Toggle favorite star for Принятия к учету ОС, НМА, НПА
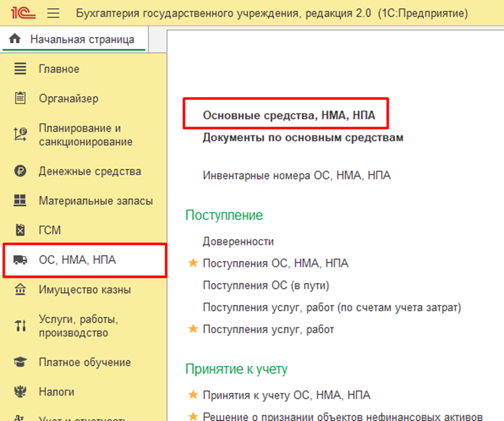 (x=193, y=394)
